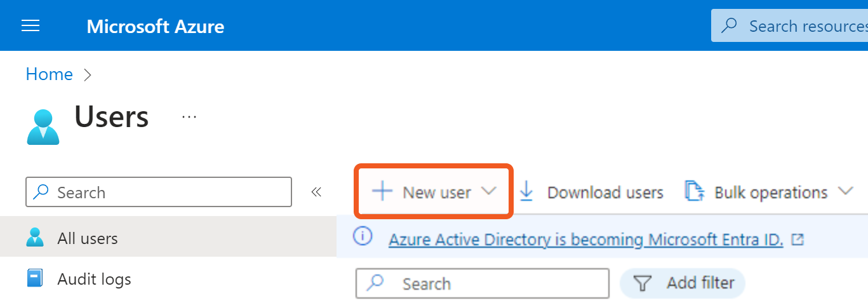Click the info icon in the banner
The width and height of the screenshot is (868, 305).
(362, 238)
